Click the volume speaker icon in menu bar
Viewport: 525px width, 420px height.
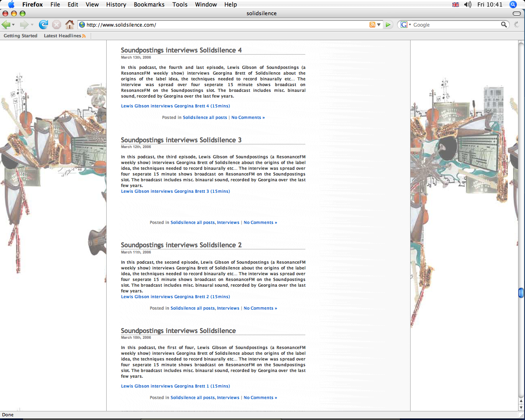pyautogui.click(x=468, y=5)
